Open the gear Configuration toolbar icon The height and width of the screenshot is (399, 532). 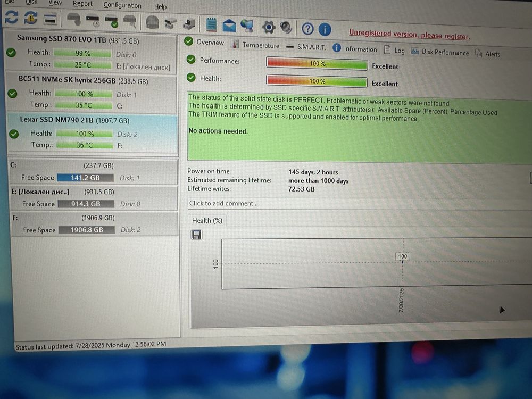pyautogui.click(x=268, y=27)
